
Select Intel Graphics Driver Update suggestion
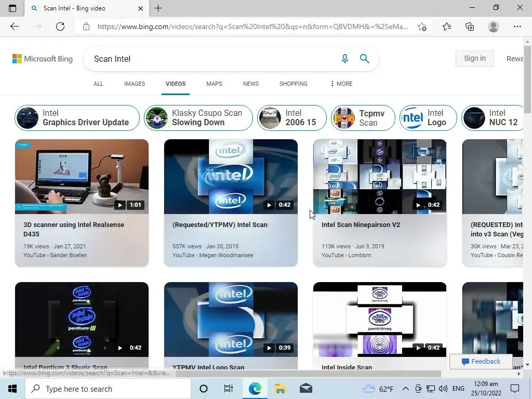(x=77, y=118)
